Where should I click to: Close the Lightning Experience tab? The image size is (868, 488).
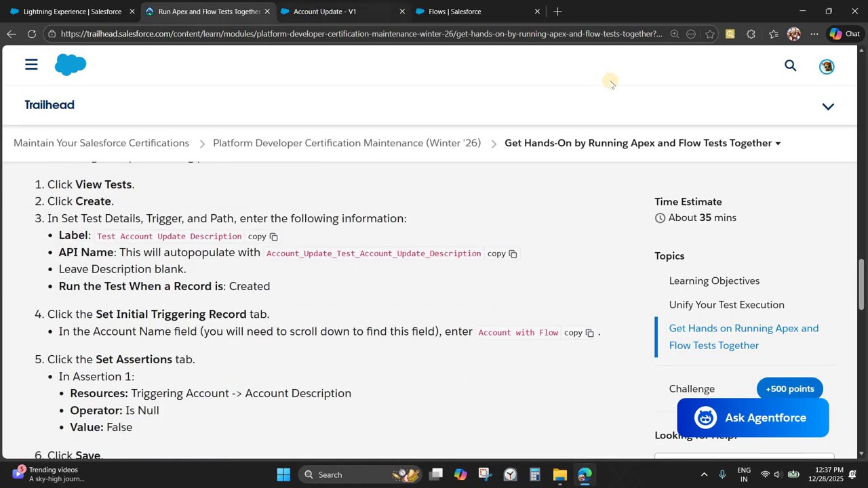pos(132,12)
